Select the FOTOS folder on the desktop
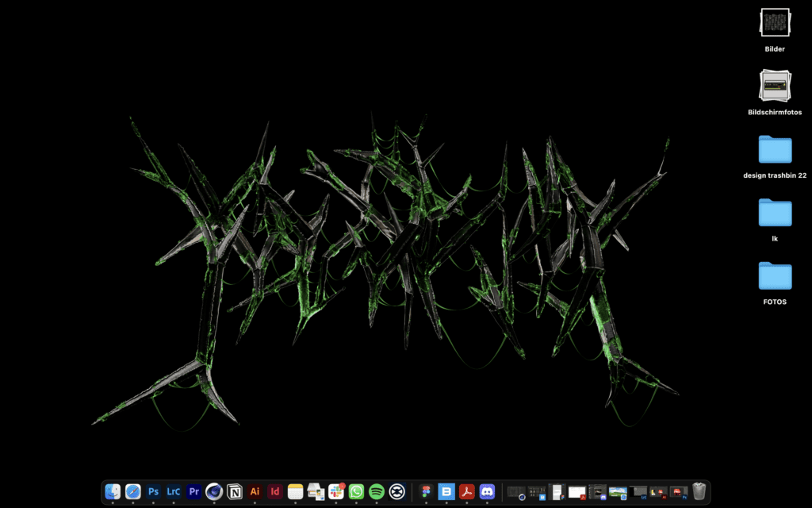 point(775,276)
